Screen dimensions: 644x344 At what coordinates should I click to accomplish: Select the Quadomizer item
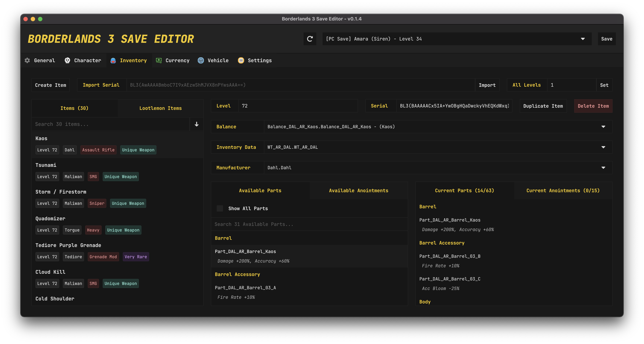coord(118,225)
